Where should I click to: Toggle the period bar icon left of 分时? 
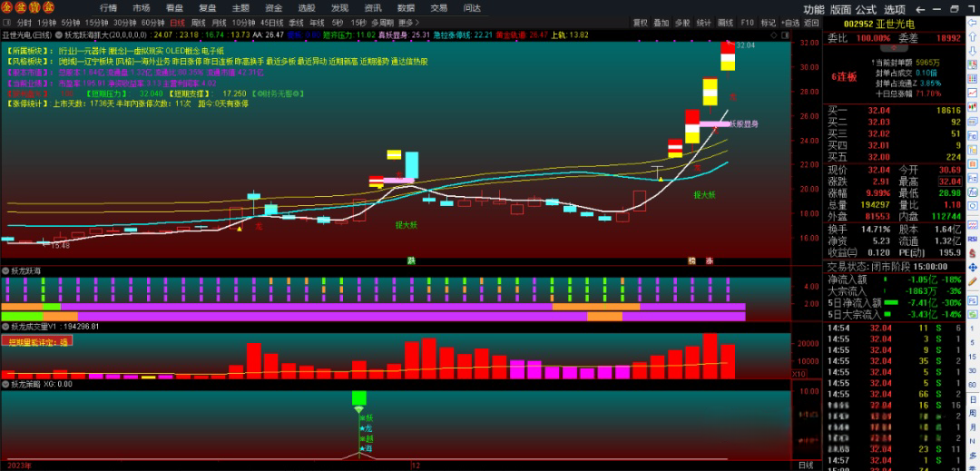coord(6,22)
